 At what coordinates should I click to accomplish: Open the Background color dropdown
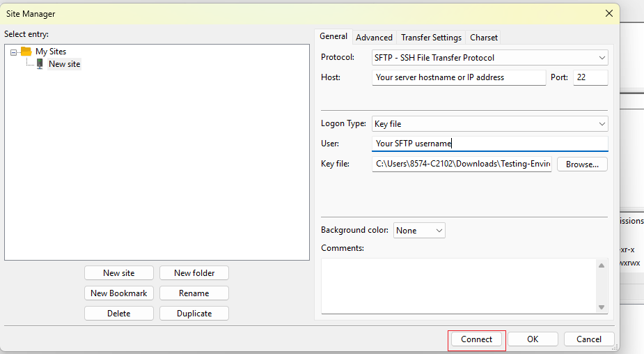(x=419, y=230)
